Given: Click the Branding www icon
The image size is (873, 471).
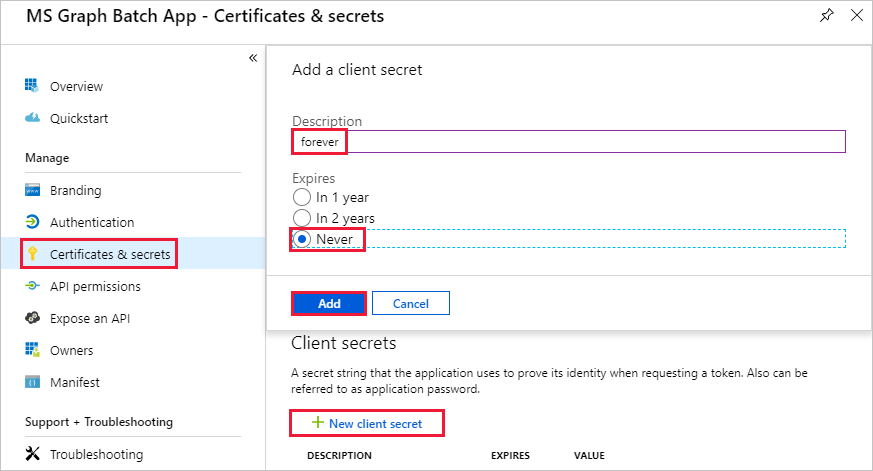Looking at the screenshot, I should 32,190.
